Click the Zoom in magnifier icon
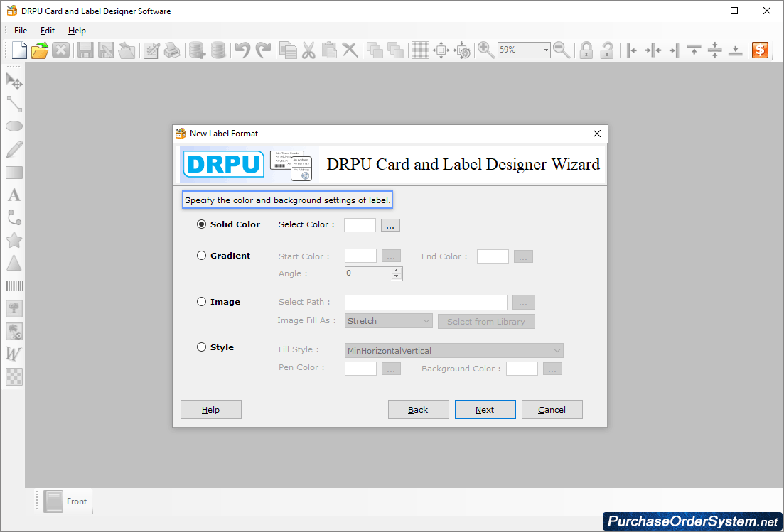Screen dimensions: 784x532 (485, 50)
